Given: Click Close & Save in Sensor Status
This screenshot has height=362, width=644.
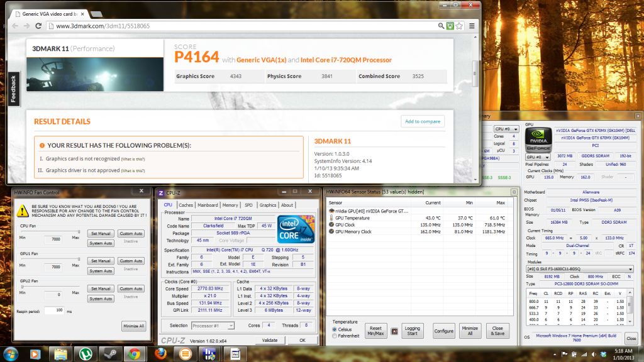Looking at the screenshot, I should click(497, 331).
